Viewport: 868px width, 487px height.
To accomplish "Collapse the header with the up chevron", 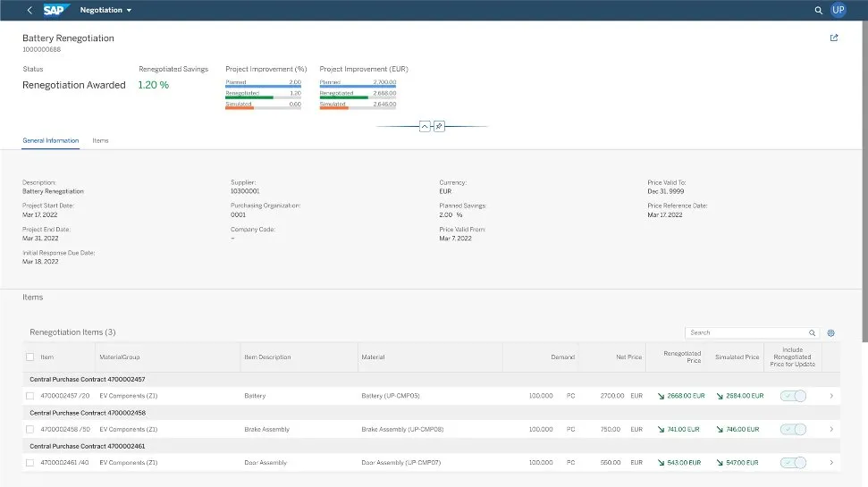I will [x=425, y=126].
